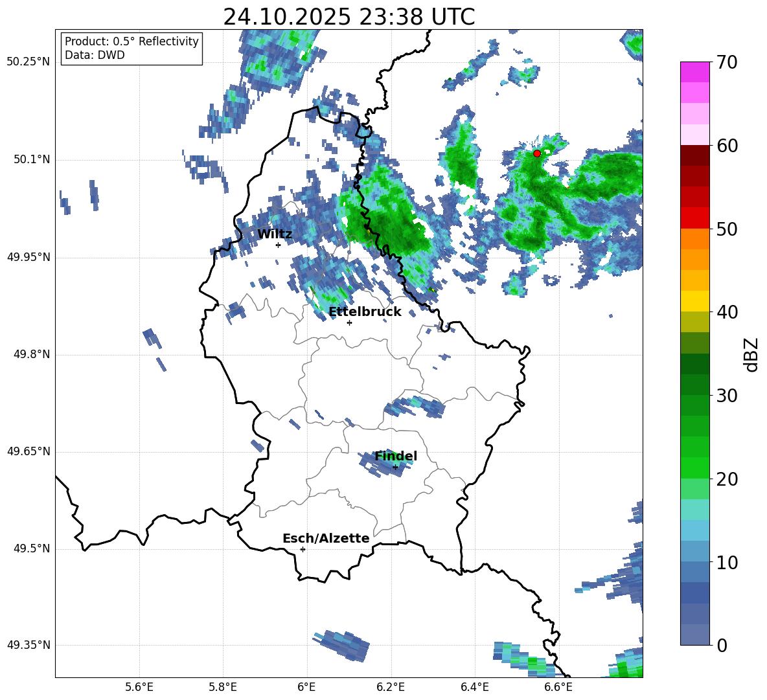Click the 6.4°E longitude label
767x700 pixels.
(x=474, y=687)
